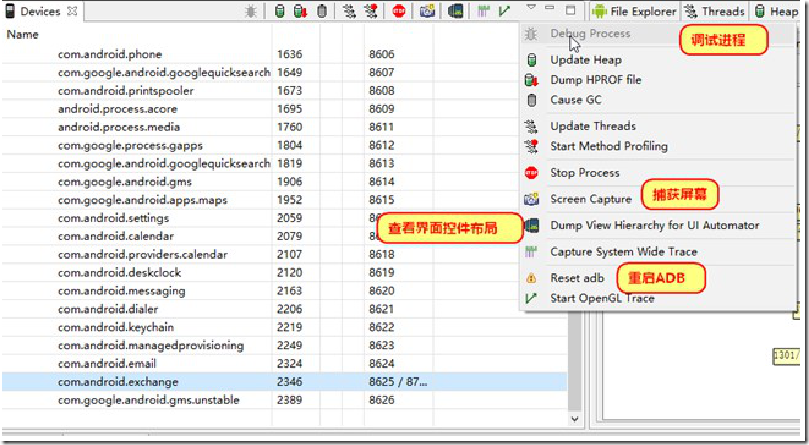This screenshot has height=445, width=809.
Task: Choose Dump HPROF file from the menu
Action: [x=595, y=80]
